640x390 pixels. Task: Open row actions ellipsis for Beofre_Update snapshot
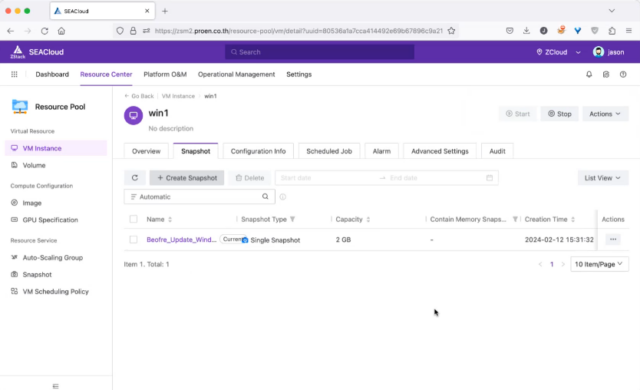pyautogui.click(x=613, y=239)
